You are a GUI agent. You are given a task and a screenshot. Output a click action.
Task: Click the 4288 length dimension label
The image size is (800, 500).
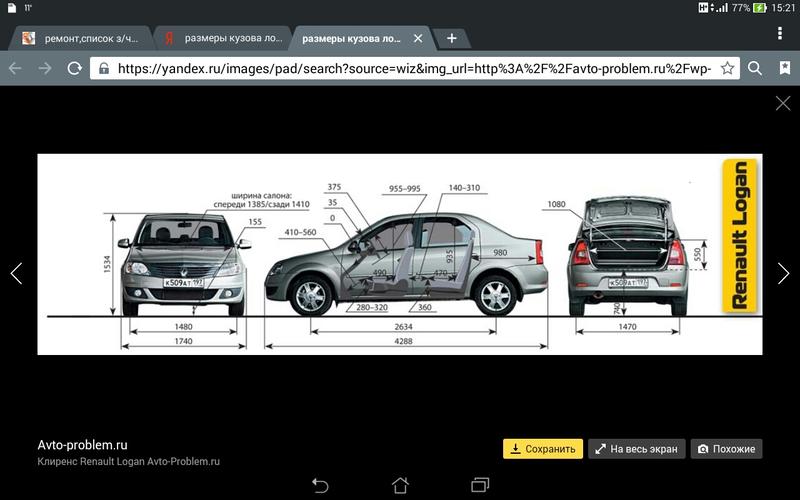coord(403,341)
